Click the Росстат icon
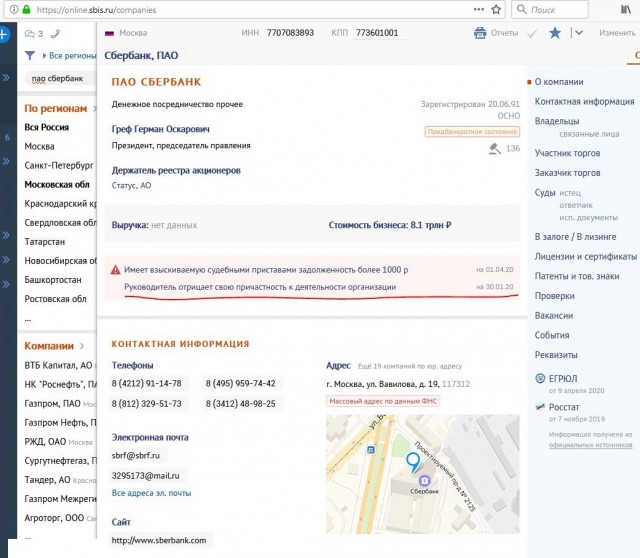 540,407
